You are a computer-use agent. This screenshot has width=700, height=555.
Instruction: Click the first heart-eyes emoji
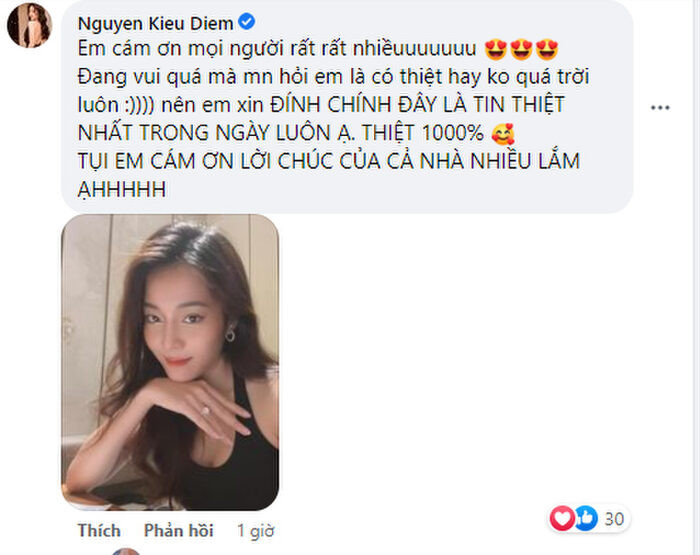[x=496, y=49]
